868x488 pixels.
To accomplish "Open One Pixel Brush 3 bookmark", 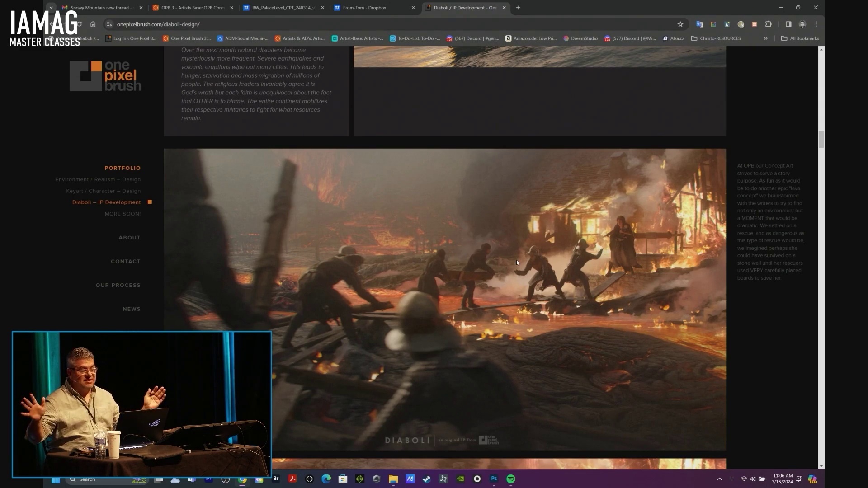I will pos(187,38).
